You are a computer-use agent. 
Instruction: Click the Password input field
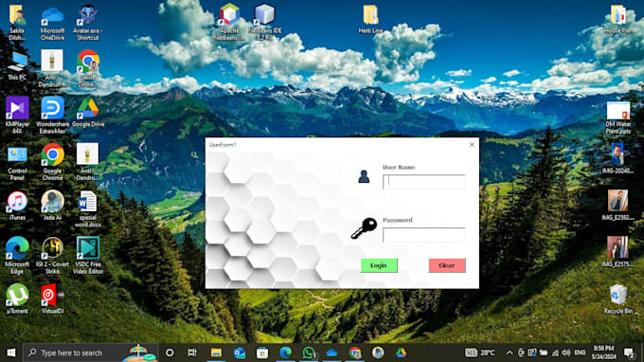click(x=424, y=235)
